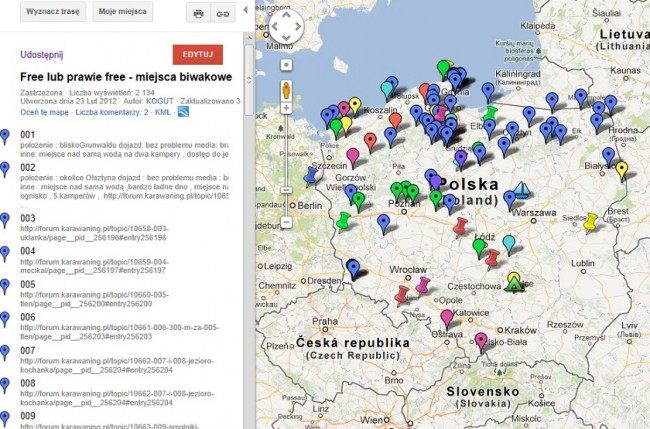Pan the map right with the arrow

click(x=298, y=27)
